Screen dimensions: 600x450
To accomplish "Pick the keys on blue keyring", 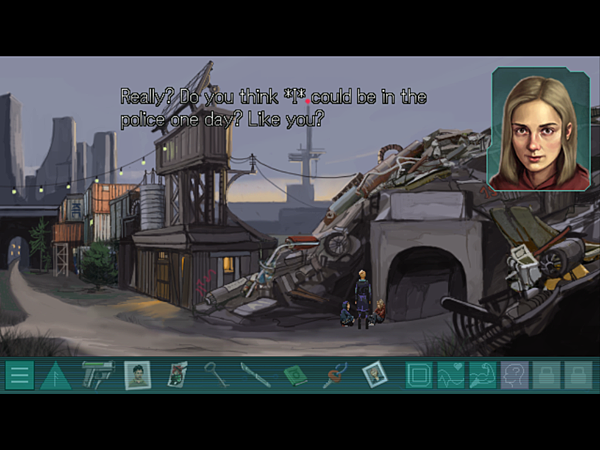I will (335, 375).
